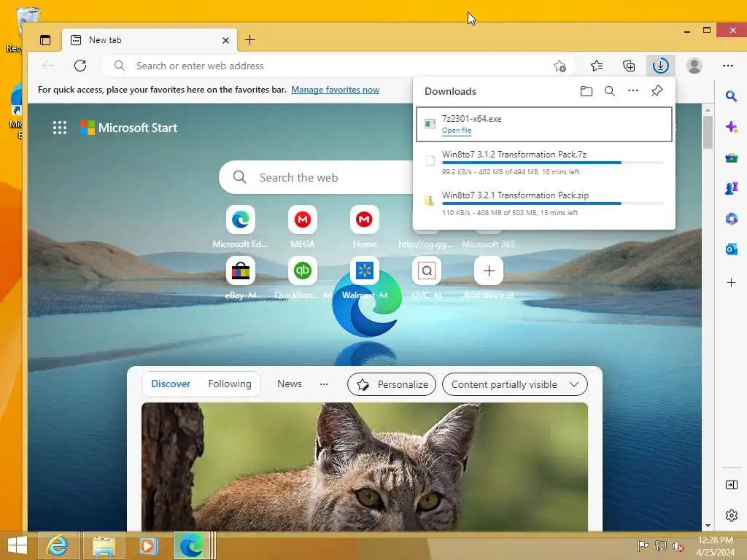
Task: Click the Personalize button
Action: tap(392, 384)
